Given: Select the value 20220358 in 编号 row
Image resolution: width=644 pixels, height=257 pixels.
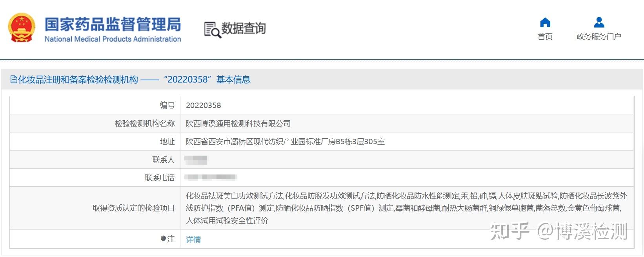Looking at the screenshot, I should (x=203, y=105).
